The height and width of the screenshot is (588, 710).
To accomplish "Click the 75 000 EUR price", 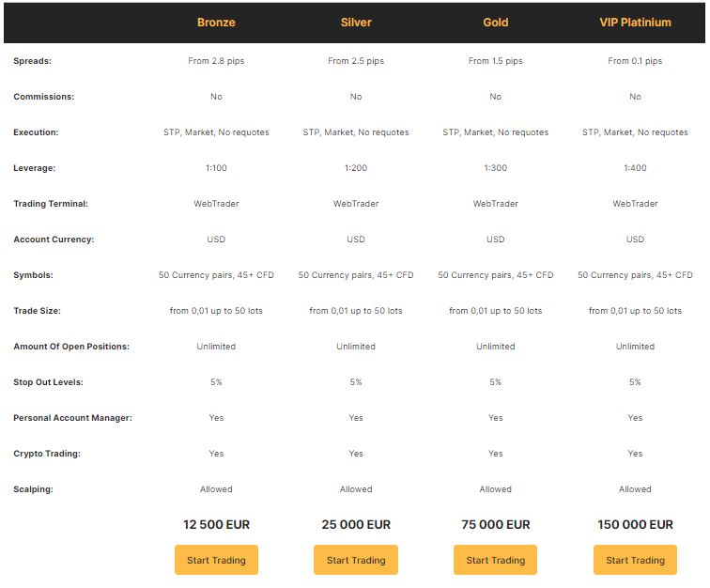I will click(x=495, y=524).
